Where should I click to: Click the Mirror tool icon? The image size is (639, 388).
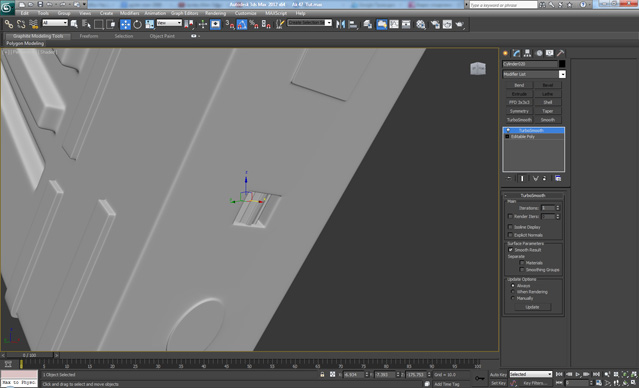[340, 24]
